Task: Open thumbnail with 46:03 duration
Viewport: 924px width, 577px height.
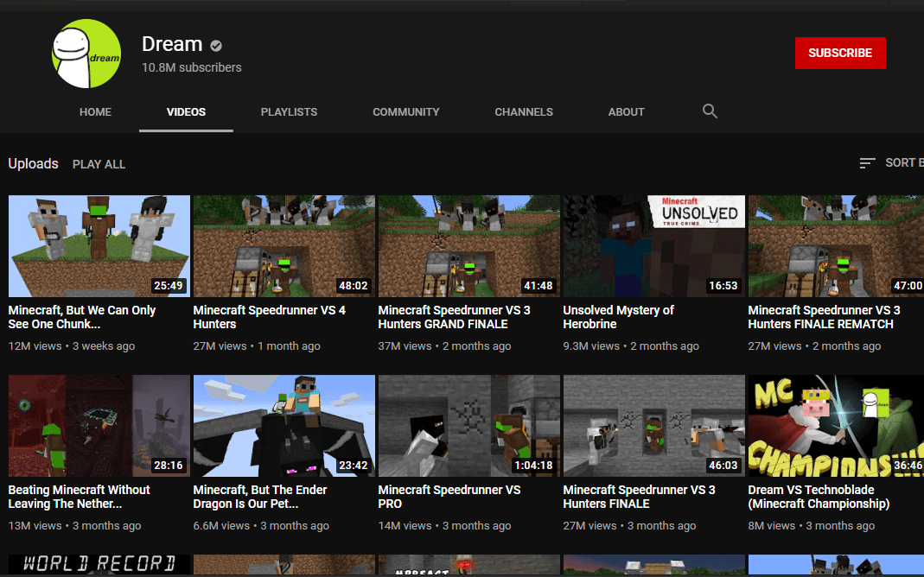Action: 654,426
